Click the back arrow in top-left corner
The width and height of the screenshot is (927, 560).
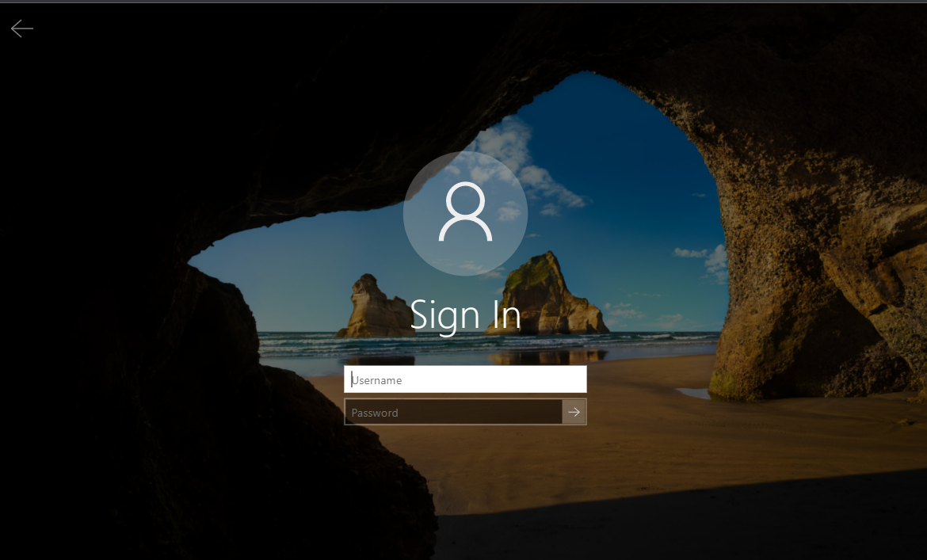22,29
